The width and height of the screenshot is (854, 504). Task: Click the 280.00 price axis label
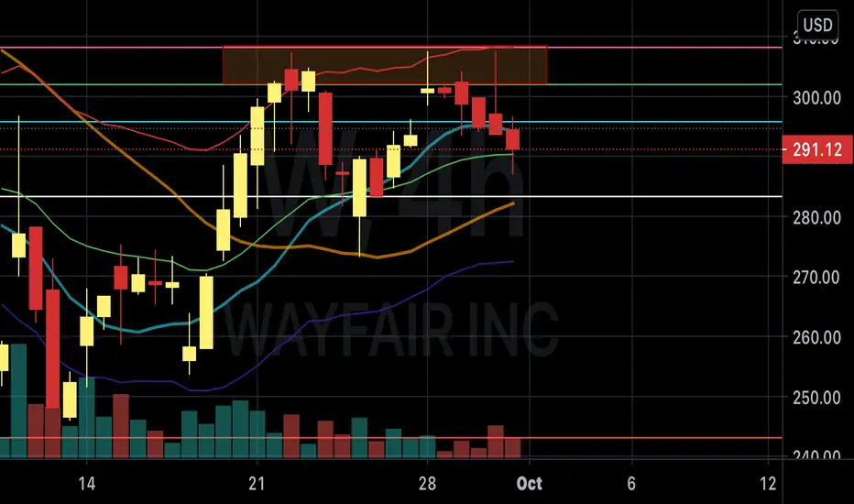pyautogui.click(x=816, y=217)
